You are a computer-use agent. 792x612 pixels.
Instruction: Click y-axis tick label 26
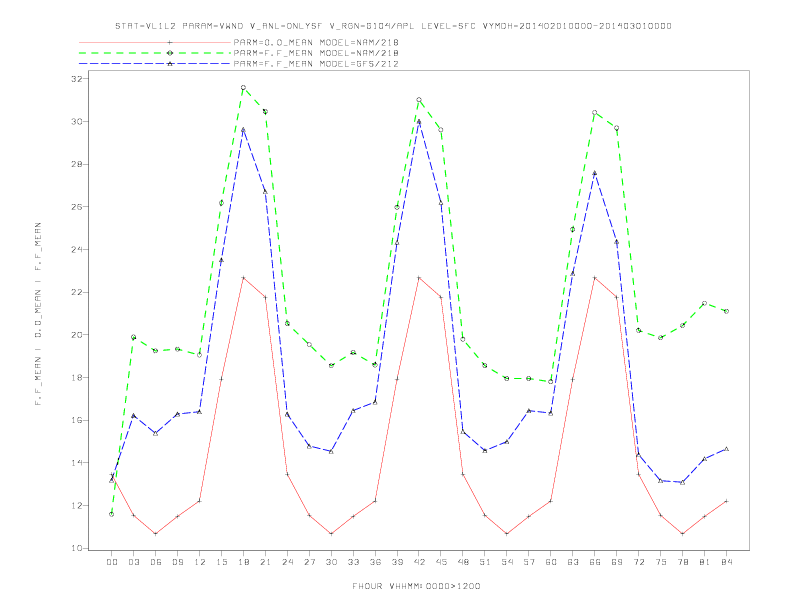pos(77,207)
